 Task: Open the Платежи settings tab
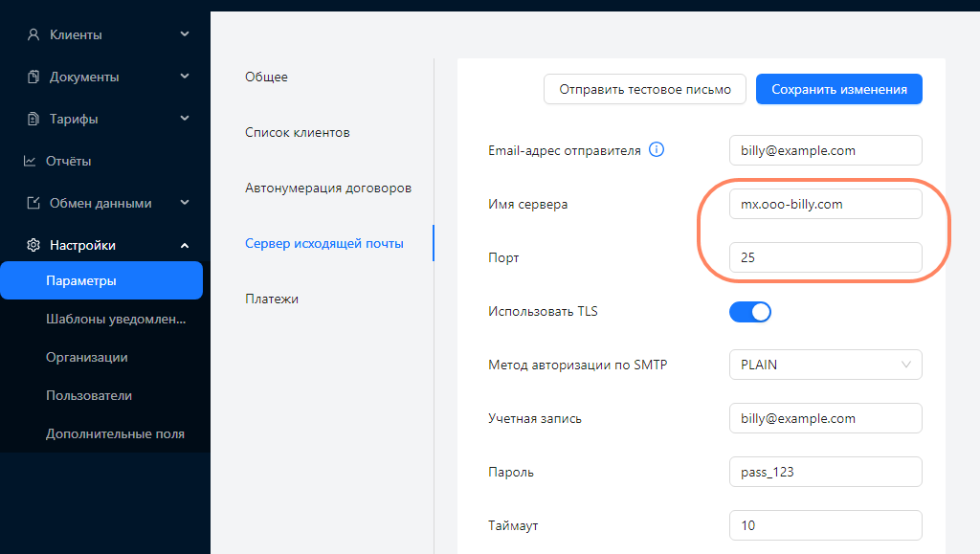271,299
